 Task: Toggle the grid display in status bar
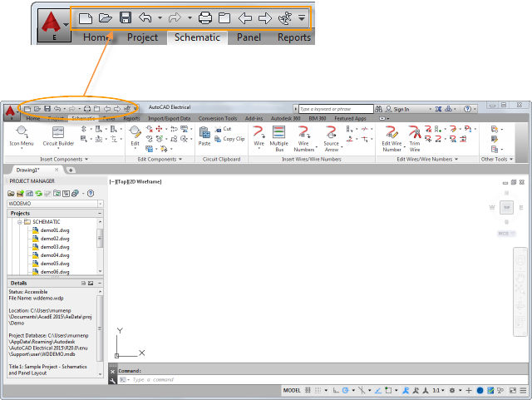point(308,390)
